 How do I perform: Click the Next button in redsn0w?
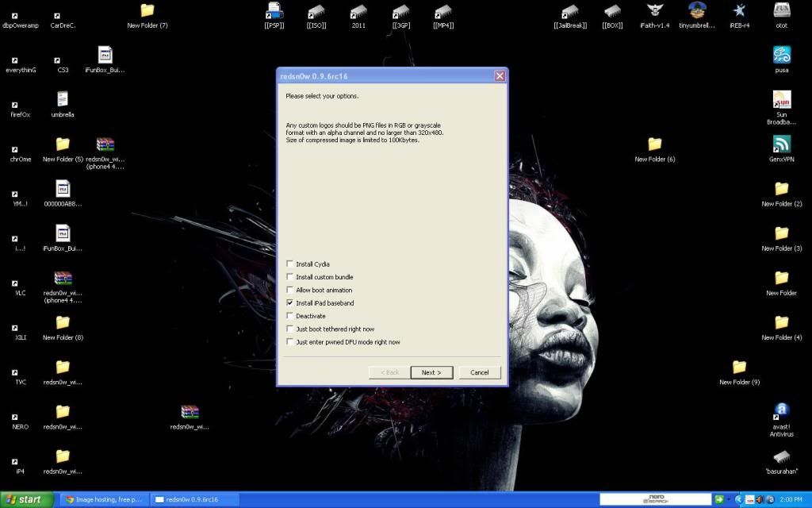coord(431,372)
